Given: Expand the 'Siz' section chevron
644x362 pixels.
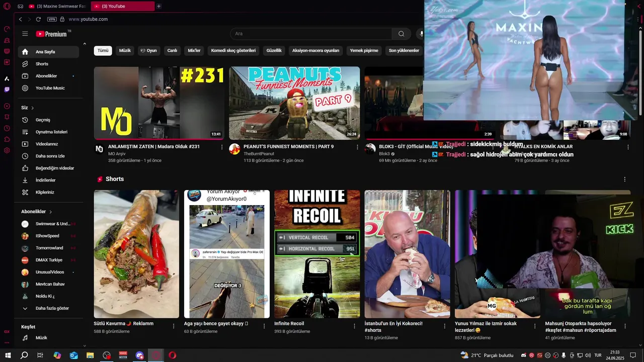Looking at the screenshot, I should point(33,108).
